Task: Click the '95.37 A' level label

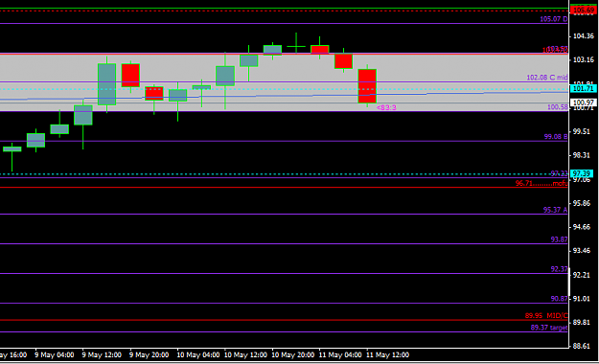Action: click(x=555, y=210)
